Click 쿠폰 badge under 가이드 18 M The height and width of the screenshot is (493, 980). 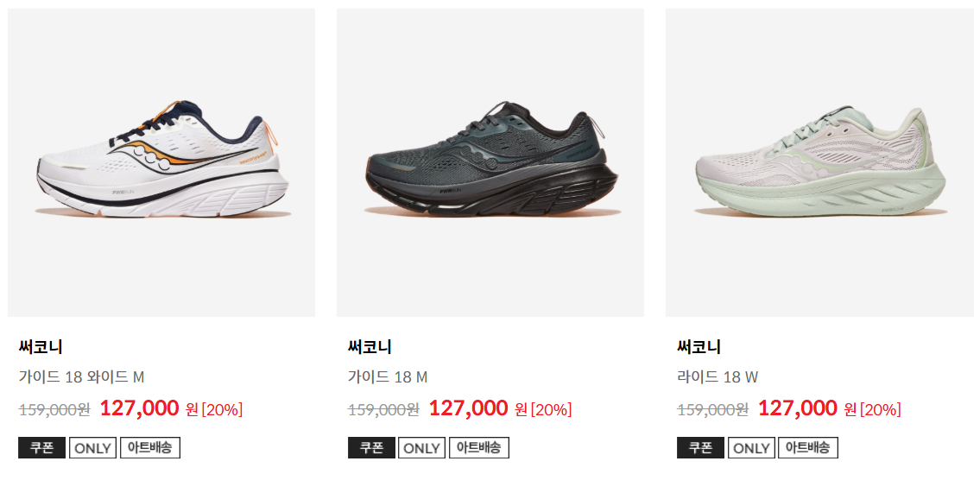click(371, 448)
